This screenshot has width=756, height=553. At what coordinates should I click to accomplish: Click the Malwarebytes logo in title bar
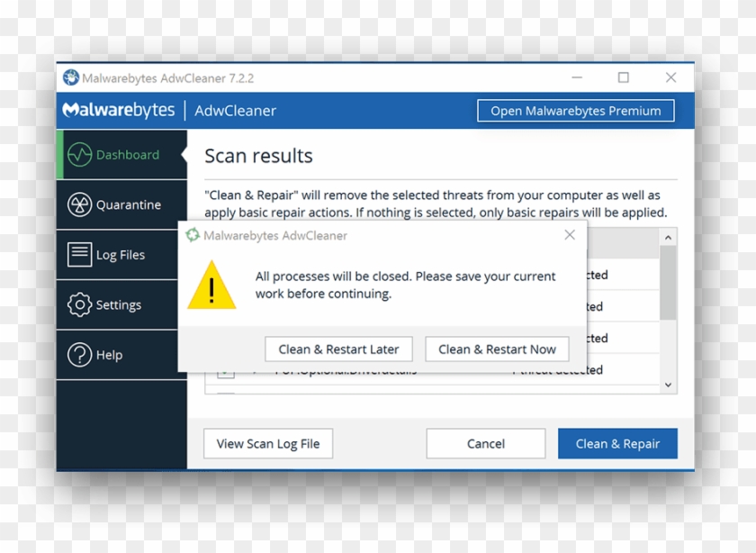(x=71, y=78)
